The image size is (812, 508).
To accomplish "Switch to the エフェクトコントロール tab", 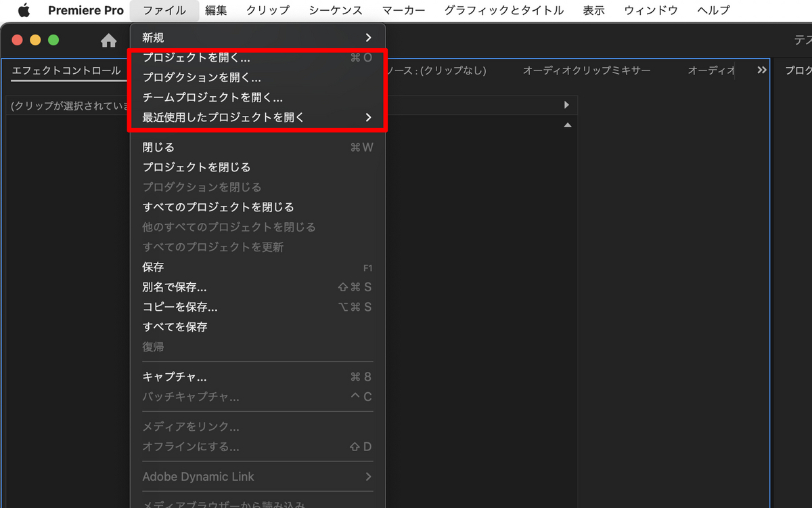I will (x=66, y=70).
